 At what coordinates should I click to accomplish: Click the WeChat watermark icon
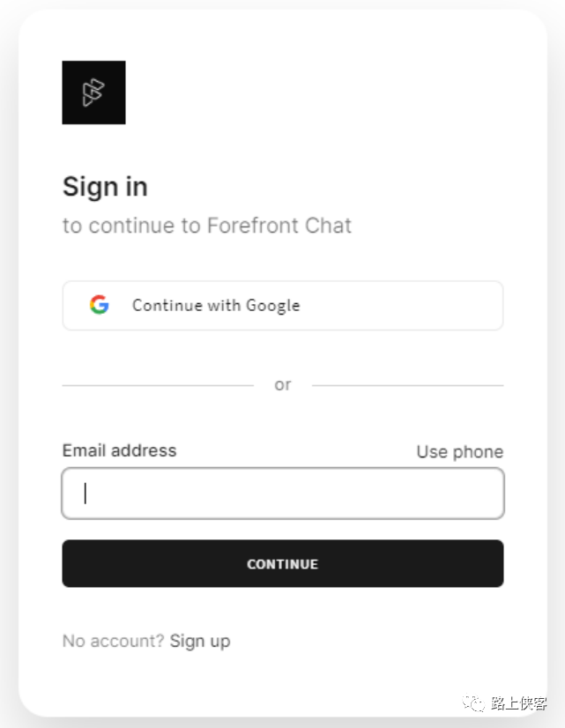(x=473, y=703)
